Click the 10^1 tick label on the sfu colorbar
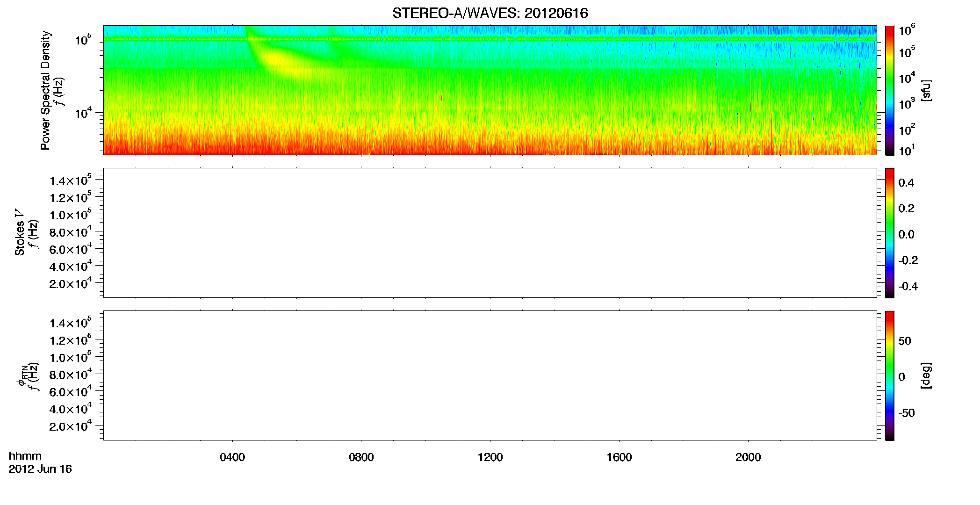980x505 pixels. point(907,150)
